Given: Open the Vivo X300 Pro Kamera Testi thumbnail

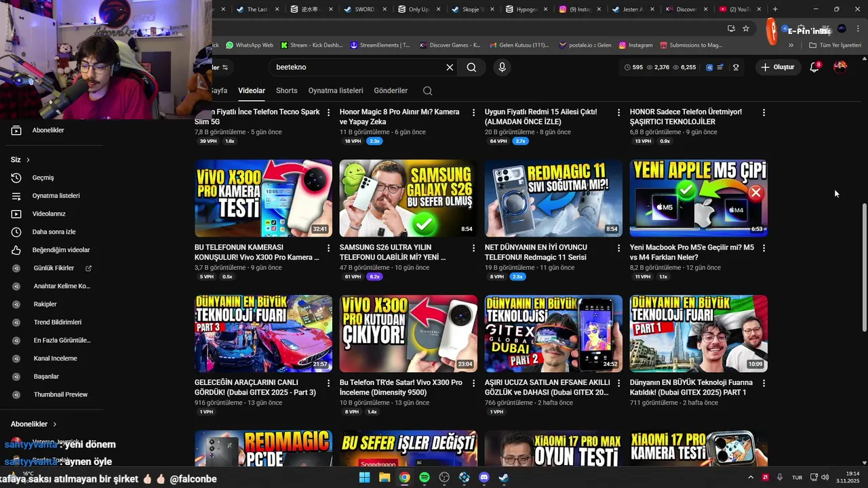Looking at the screenshot, I should tap(264, 198).
